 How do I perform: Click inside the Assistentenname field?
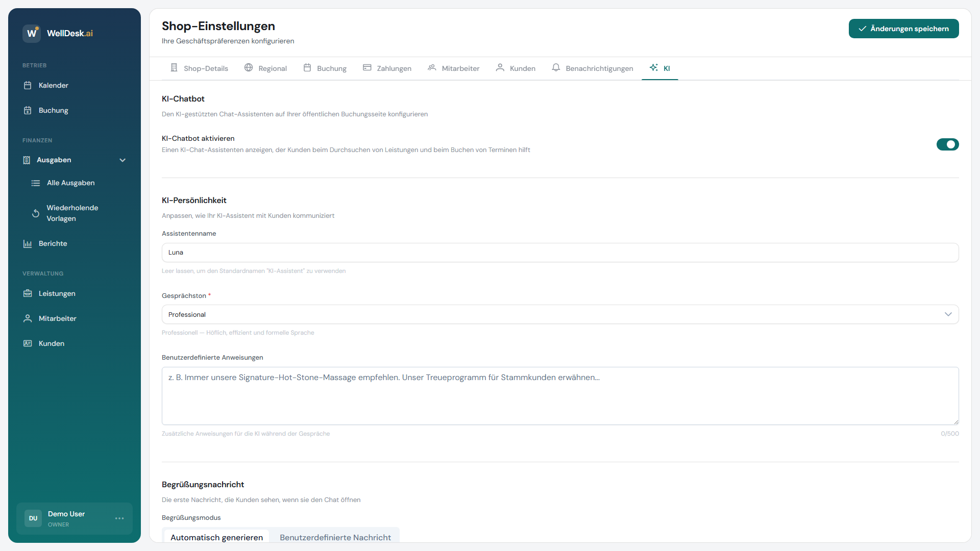tap(560, 252)
